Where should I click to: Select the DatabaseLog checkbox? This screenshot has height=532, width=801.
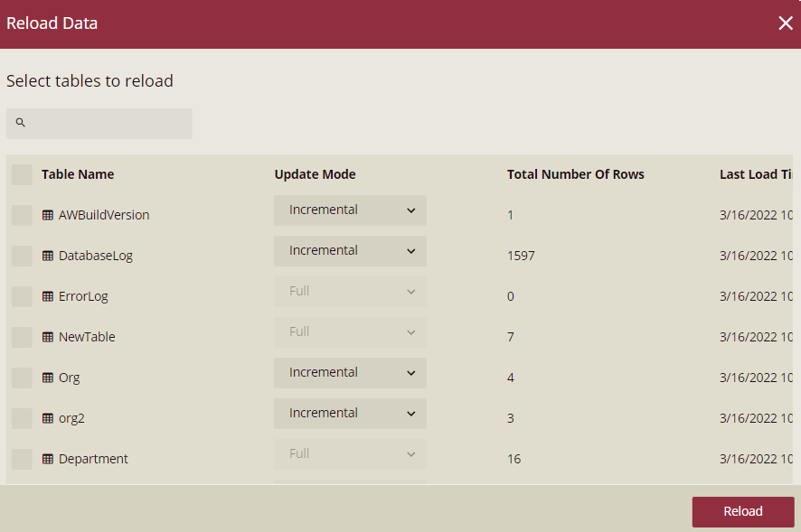pyautogui.click(x=22, y=256)
